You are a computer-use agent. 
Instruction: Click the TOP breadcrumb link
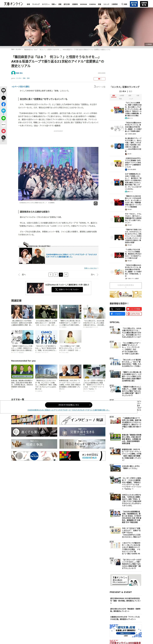tap(12, 49)
